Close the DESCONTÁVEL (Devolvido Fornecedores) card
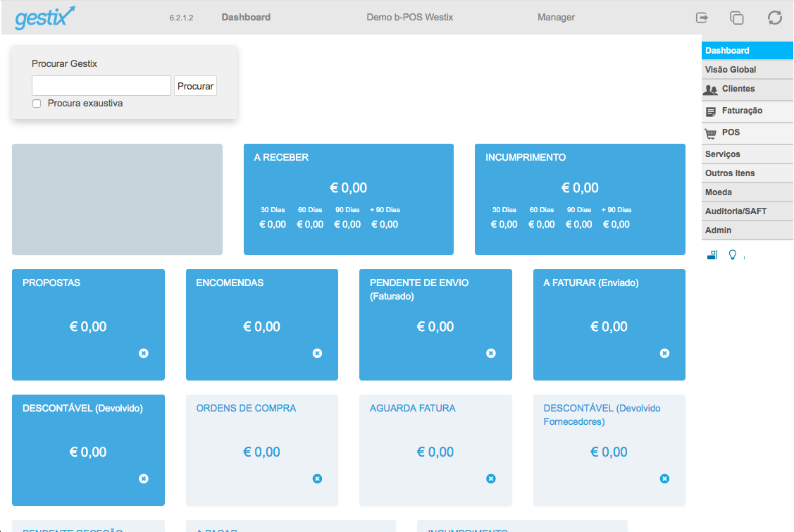The image size is (794, 532). (664, 479)
